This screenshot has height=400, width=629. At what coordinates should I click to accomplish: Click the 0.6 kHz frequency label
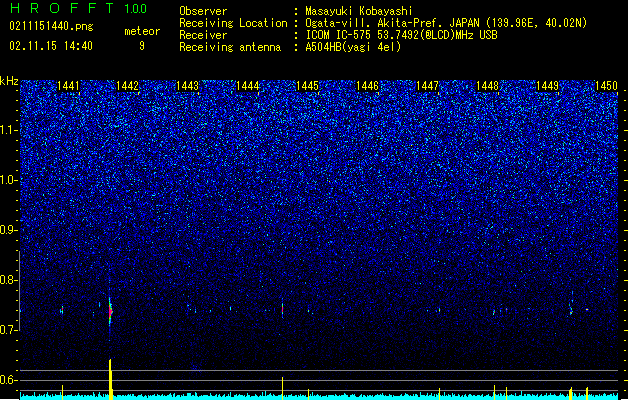(8, 380)
